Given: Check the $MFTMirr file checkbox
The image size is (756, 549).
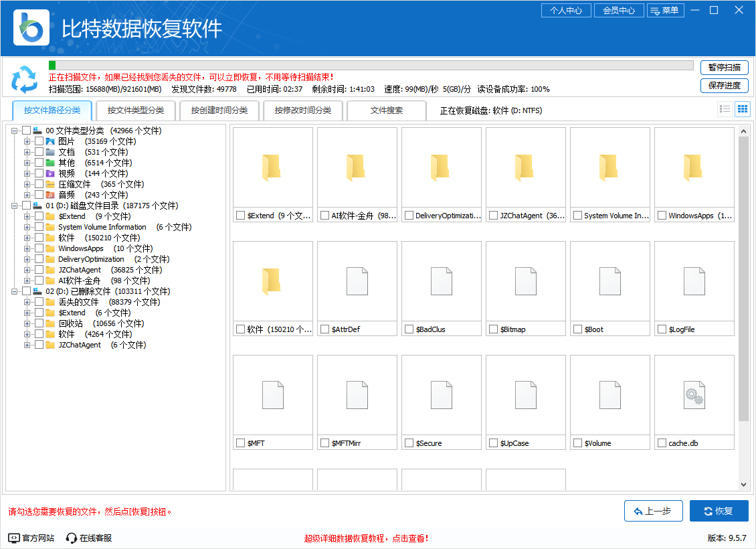Looking at the screenshot, I should click(325, 443).
